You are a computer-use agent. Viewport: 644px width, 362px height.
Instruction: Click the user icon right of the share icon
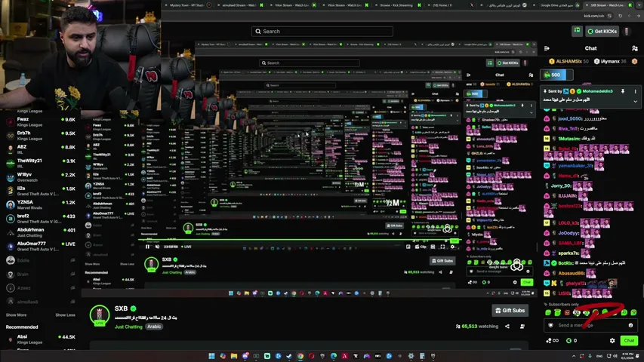point(522,327)
